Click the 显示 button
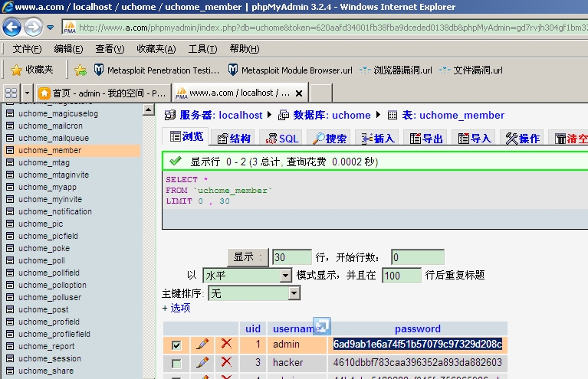 point(248,257)
